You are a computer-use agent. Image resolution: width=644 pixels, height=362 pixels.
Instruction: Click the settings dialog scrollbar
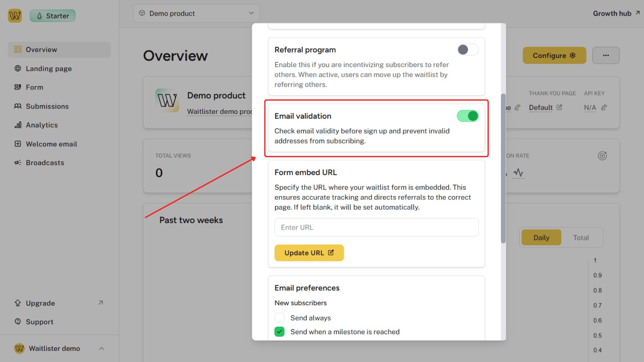pos(503,168)
